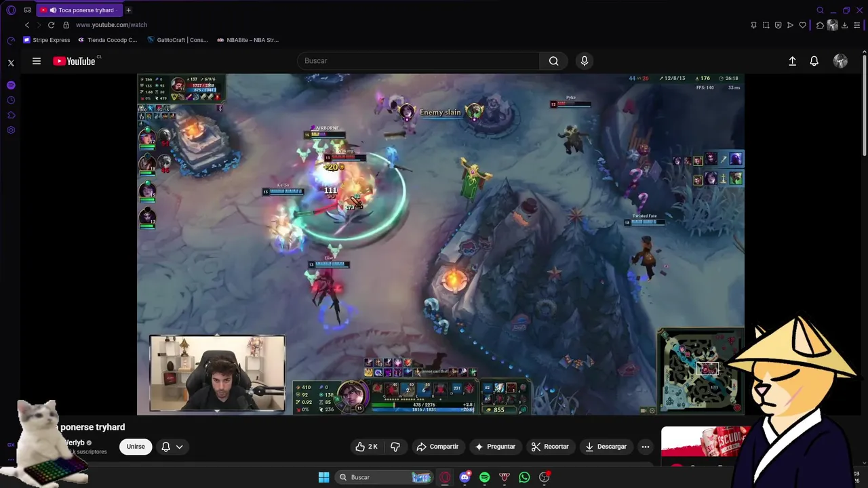Screen dimensions: 868x488
Task: Open the NBABite NBA Streams bookmark
Action: click(248, 40)
